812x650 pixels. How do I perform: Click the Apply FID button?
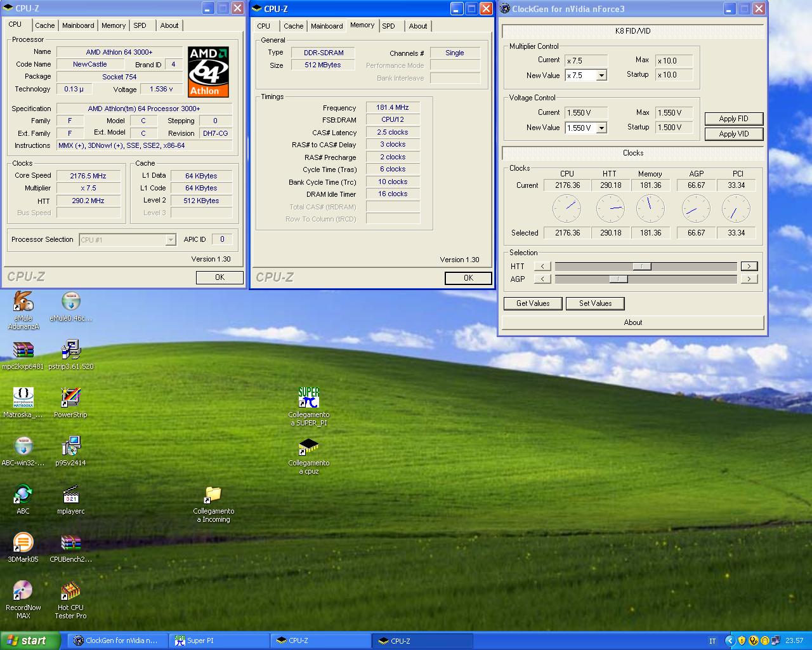coord(733,119)
